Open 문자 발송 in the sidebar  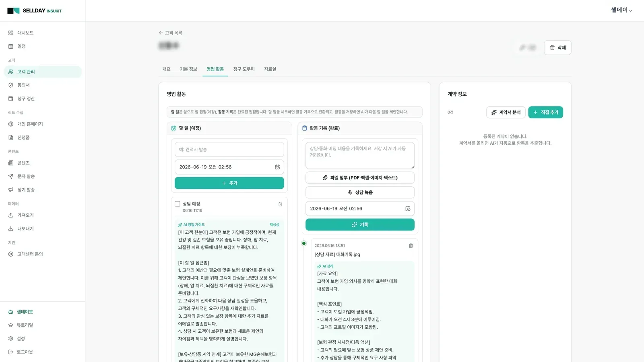coord(43,176)
